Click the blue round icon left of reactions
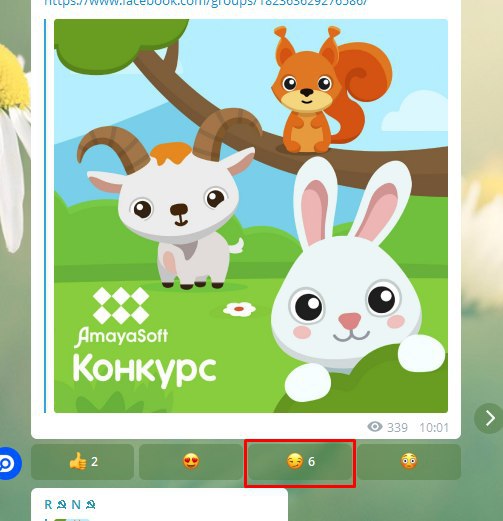Image resolution: width=503 pixels, height=521 pixels. [x=8, y=463]
